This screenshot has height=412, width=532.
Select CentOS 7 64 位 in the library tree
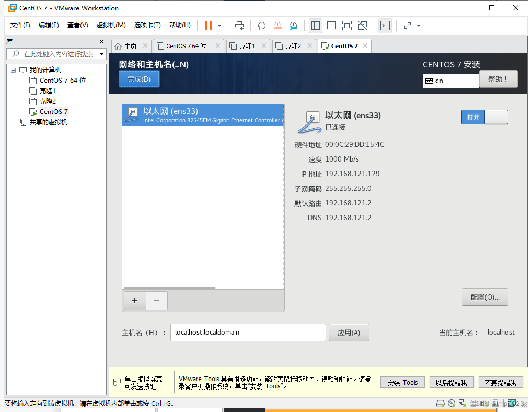[62, 81]
